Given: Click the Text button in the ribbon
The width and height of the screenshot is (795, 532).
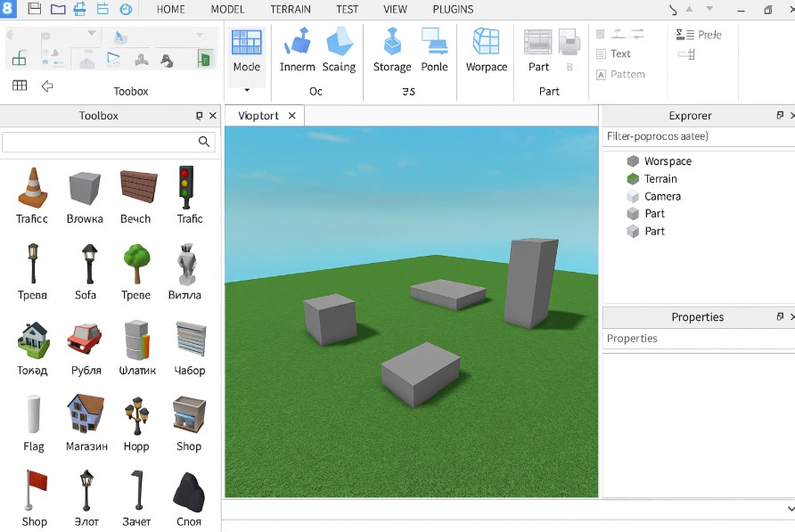Looking at the screenshot, I should [613, 54].
